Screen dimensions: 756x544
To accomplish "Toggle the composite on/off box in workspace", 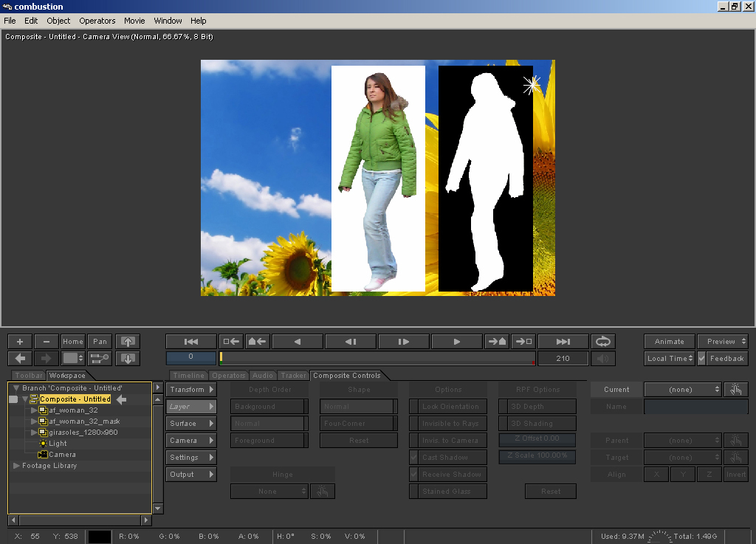I will 13,399.
